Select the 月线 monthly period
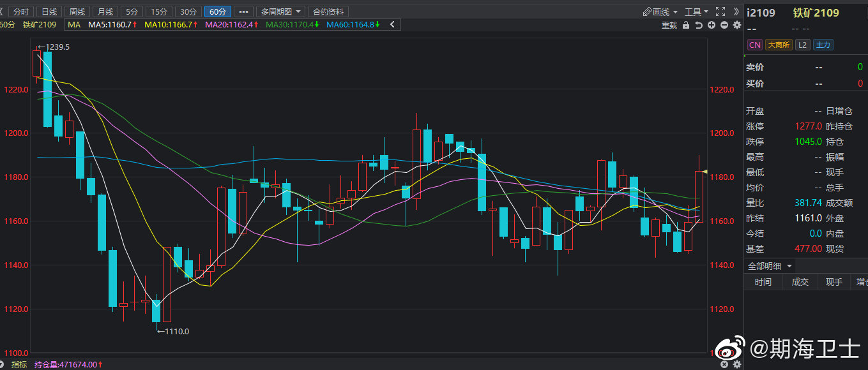 click(105, 12)
